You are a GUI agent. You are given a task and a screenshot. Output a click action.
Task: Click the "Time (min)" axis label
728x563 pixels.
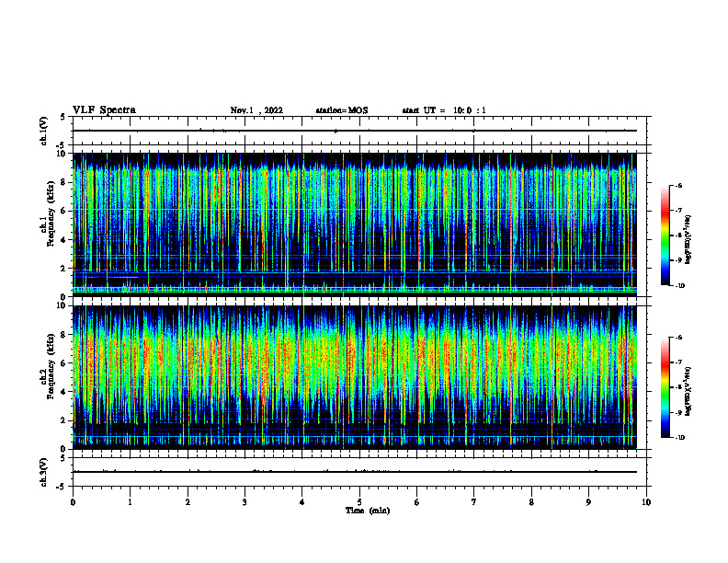pyautogui.click(x=368, y=511)
